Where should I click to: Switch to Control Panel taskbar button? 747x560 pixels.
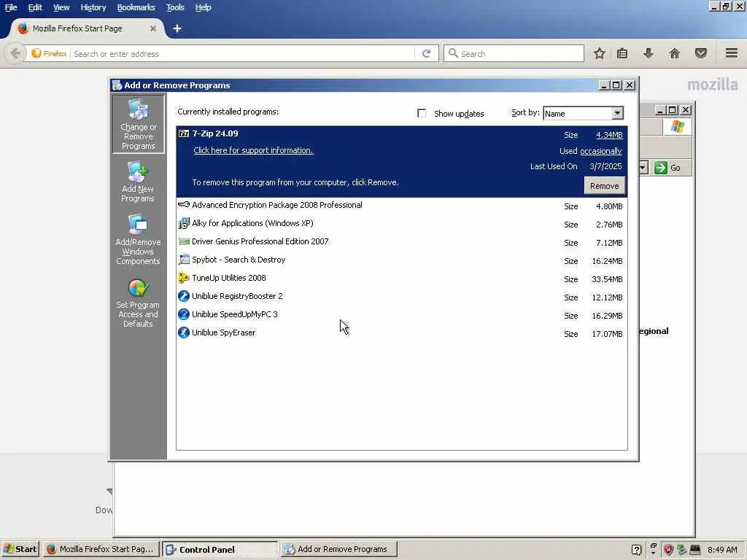click(x=220, y=549)
